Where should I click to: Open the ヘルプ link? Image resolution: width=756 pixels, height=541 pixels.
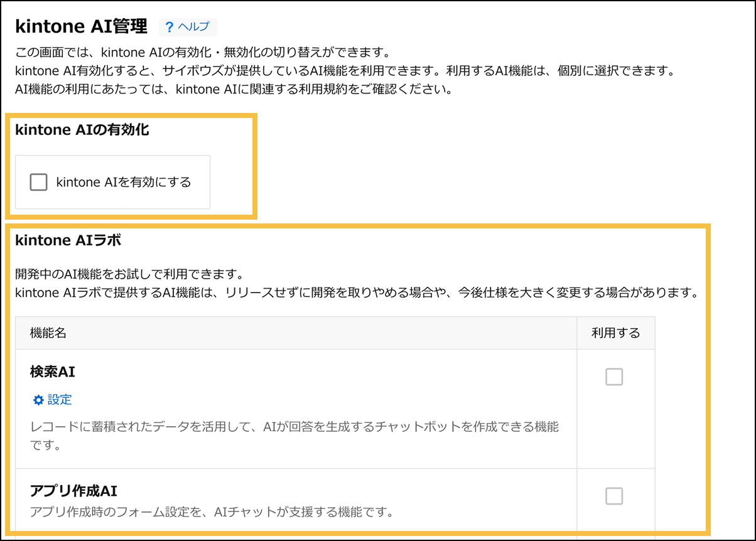[x=193, y=28]
